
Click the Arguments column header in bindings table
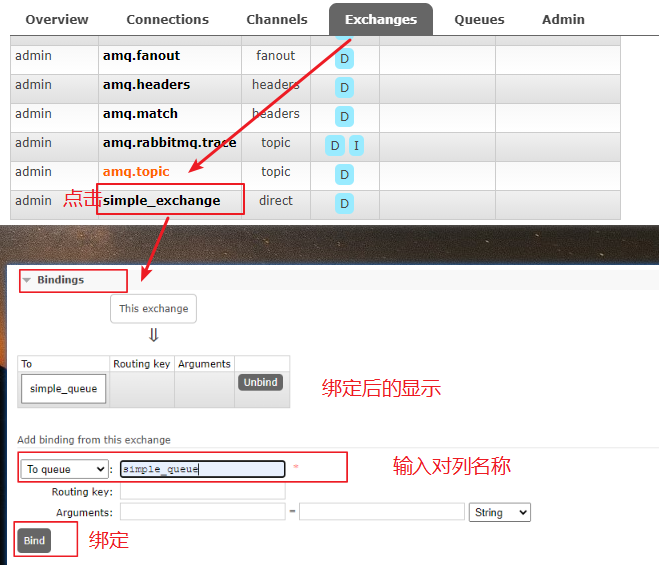(204, 364)
